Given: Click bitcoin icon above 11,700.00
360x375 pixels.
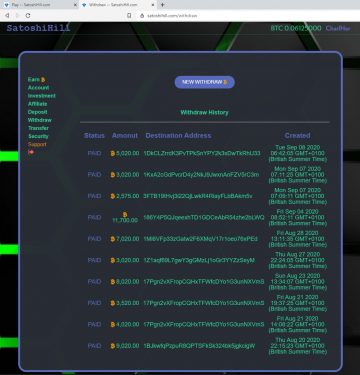Looking at the screenshot, I should pos(125,214).
